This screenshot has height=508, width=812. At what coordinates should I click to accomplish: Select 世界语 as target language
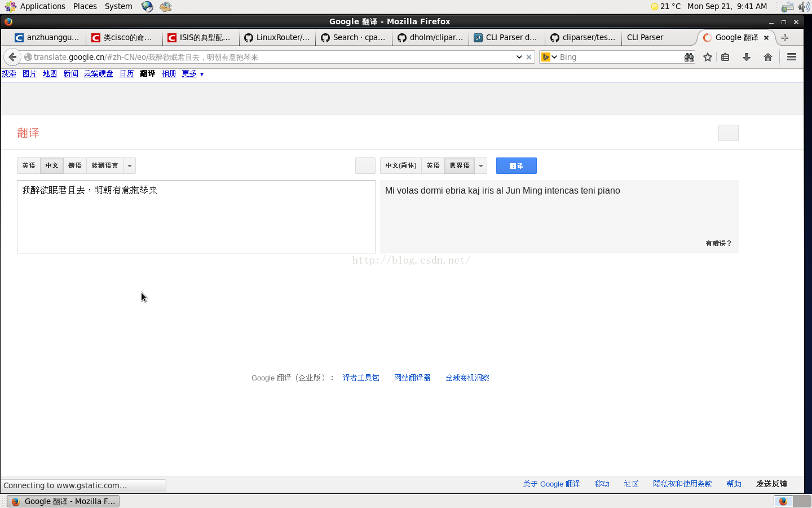460,165
